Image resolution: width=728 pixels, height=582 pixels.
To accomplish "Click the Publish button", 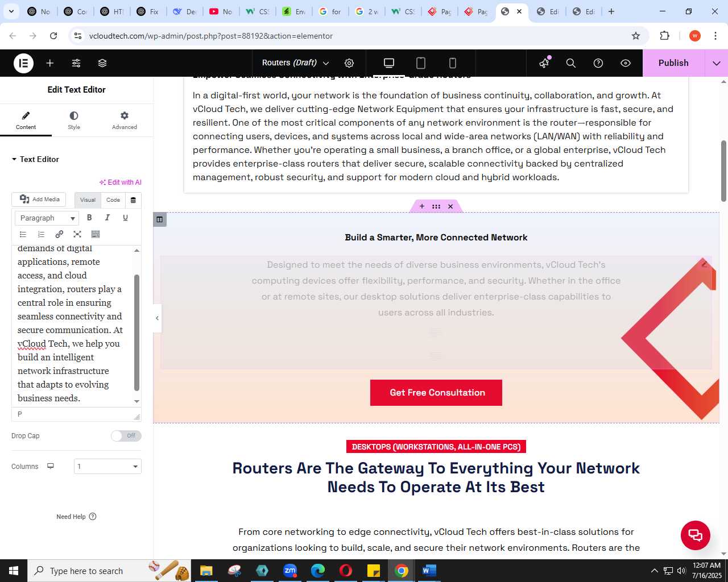I will (673, 63).
